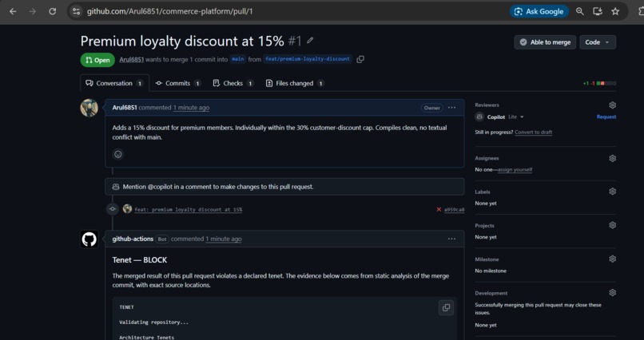Screen dimensions: 644x340
Task: Switch to the Checks tab
Action: (233, 83)
